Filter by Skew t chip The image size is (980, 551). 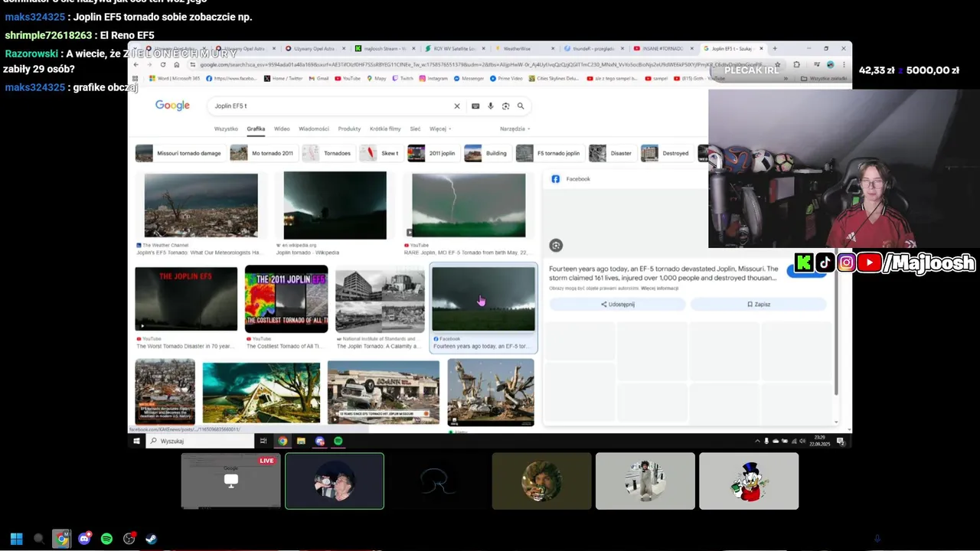(x=381, y=153)
